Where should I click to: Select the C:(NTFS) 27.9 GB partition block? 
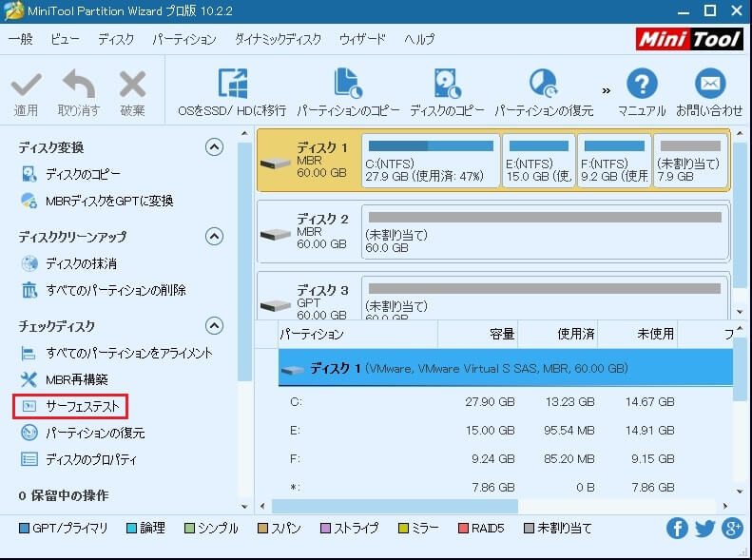[x=431, y=161]
